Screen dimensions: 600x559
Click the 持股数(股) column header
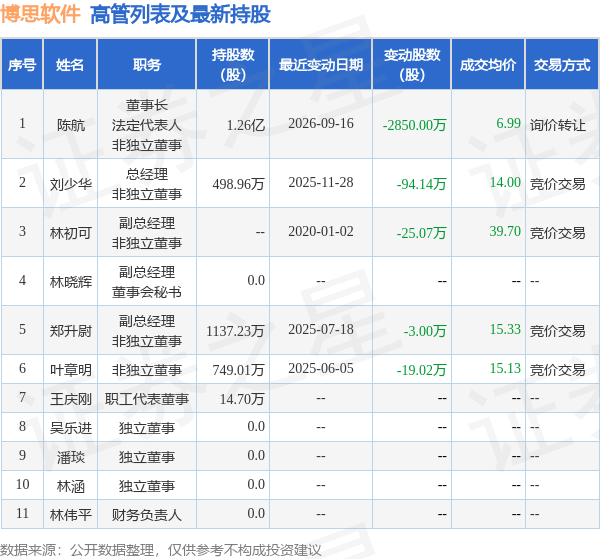coord(233,64)
